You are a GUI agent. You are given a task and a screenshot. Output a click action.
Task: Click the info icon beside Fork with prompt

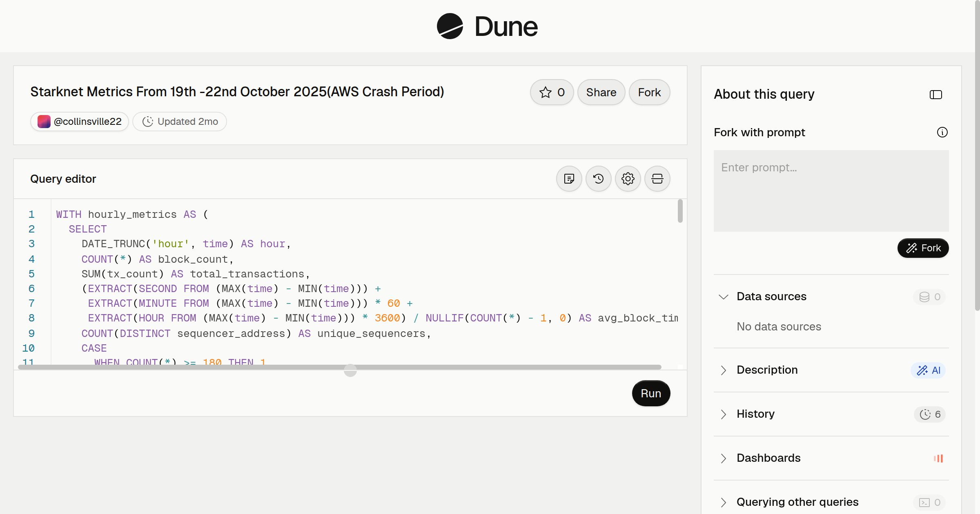click(x=942, y=132)
